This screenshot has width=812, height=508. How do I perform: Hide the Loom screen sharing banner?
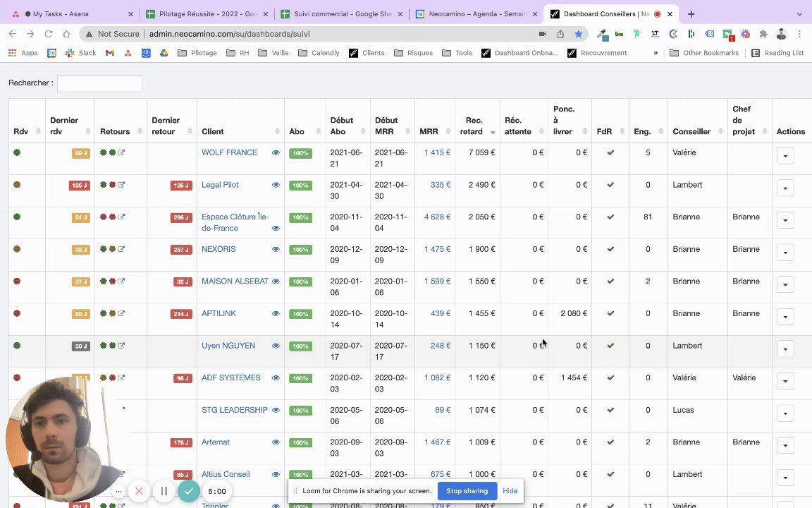[510, 491]
